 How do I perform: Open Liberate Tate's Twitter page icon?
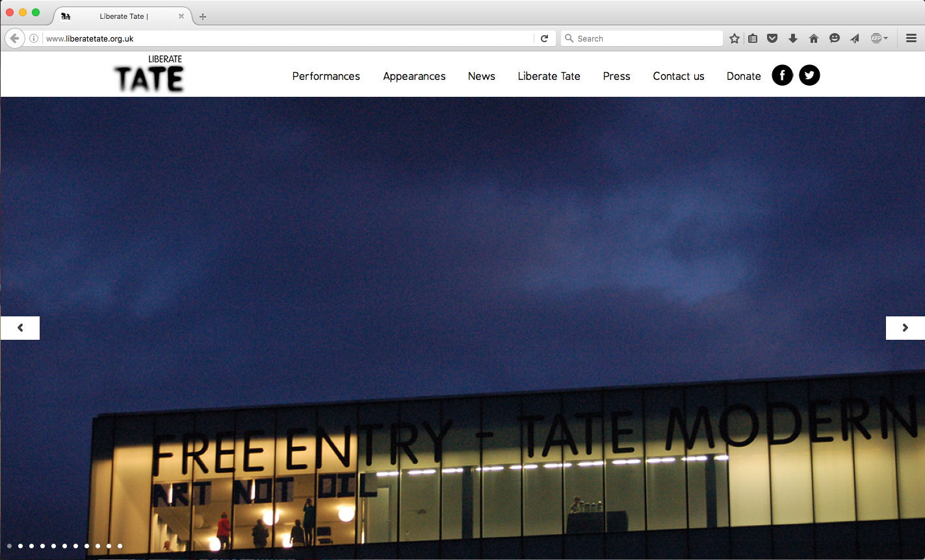[809, 75]
